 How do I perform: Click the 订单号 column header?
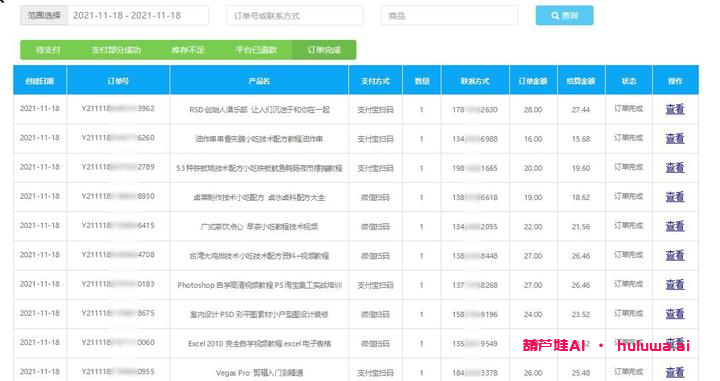pos(118,81)
